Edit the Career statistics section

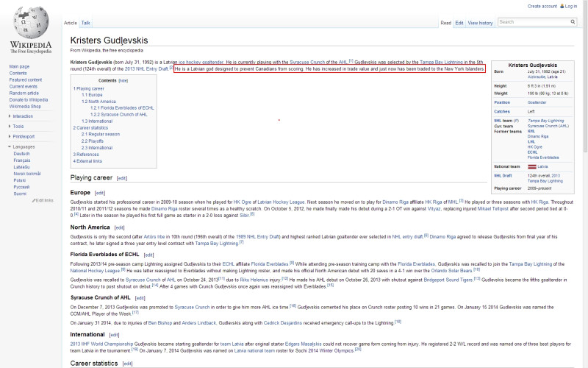[127, 364]
